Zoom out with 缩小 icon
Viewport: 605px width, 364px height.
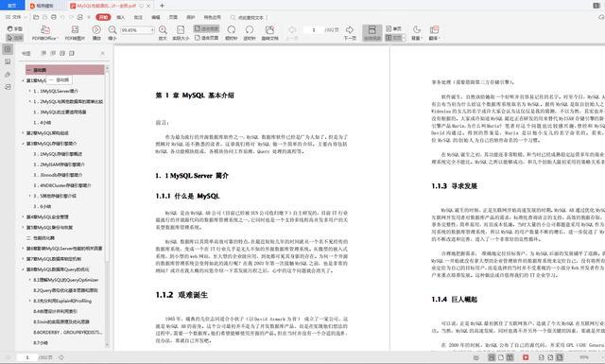pos(112,33)
